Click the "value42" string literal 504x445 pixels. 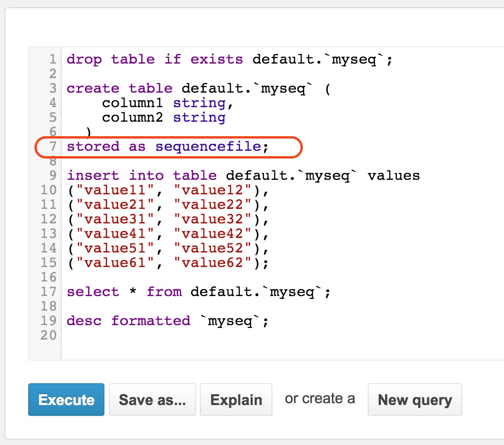[212, 234]
